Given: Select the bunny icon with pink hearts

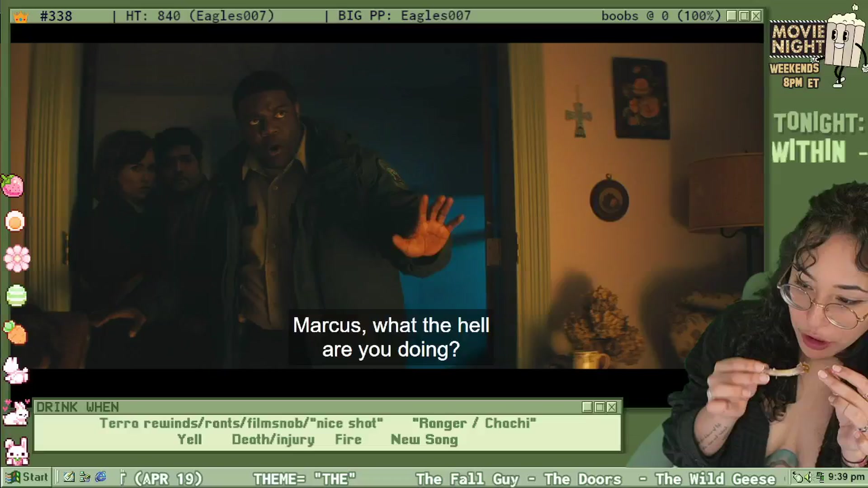Looking at the screenshot, I should click(16, 412).
